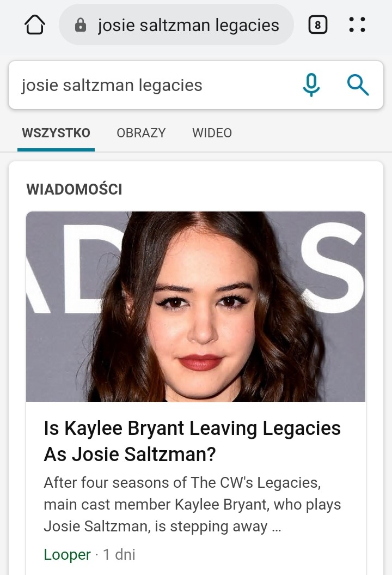Open headline Is Kaylee Bryant Leaving Legacies

(x=192, y=441)
